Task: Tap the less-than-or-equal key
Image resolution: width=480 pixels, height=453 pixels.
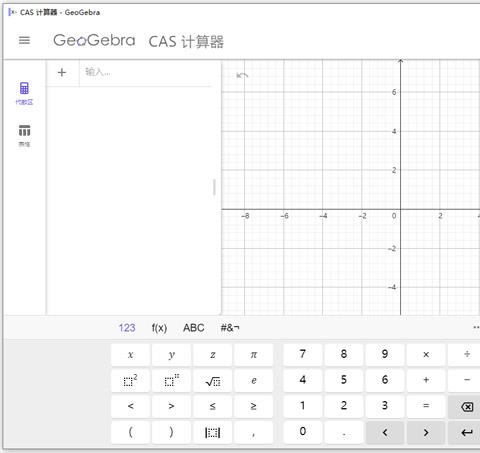Action: click(x=213, y=406)
